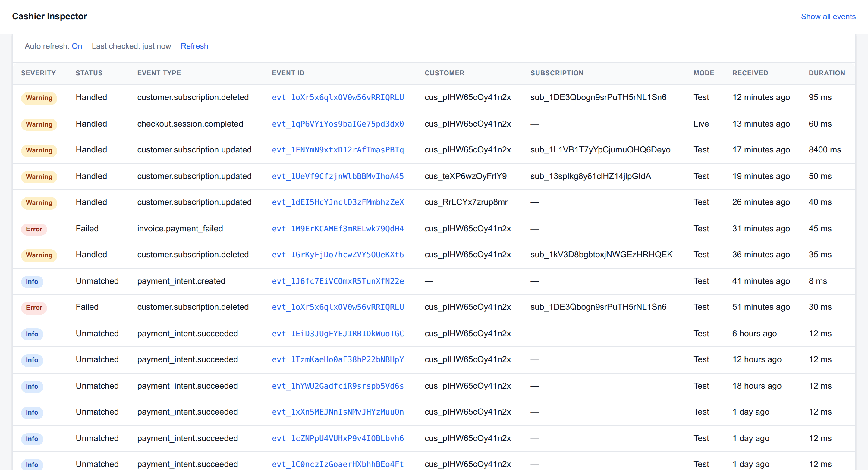Click the Warning badge for checkout.session.completed

(39, 124)
